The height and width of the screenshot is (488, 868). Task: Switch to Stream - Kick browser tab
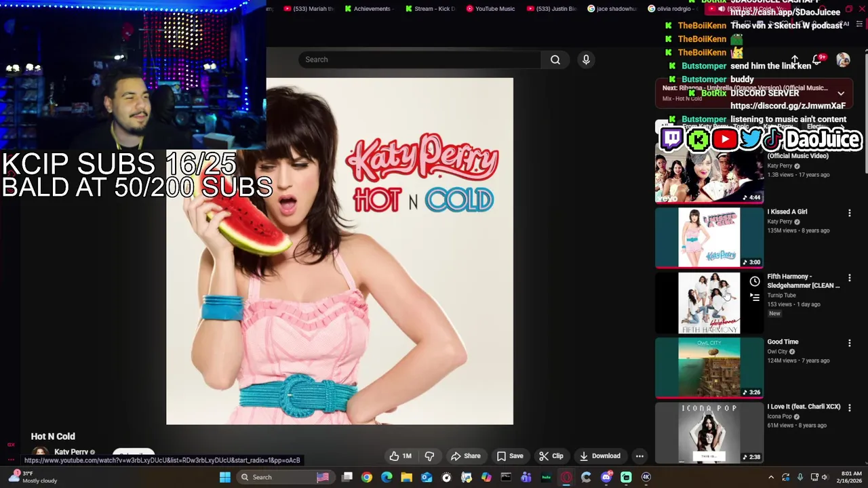(x=430, y=9)
